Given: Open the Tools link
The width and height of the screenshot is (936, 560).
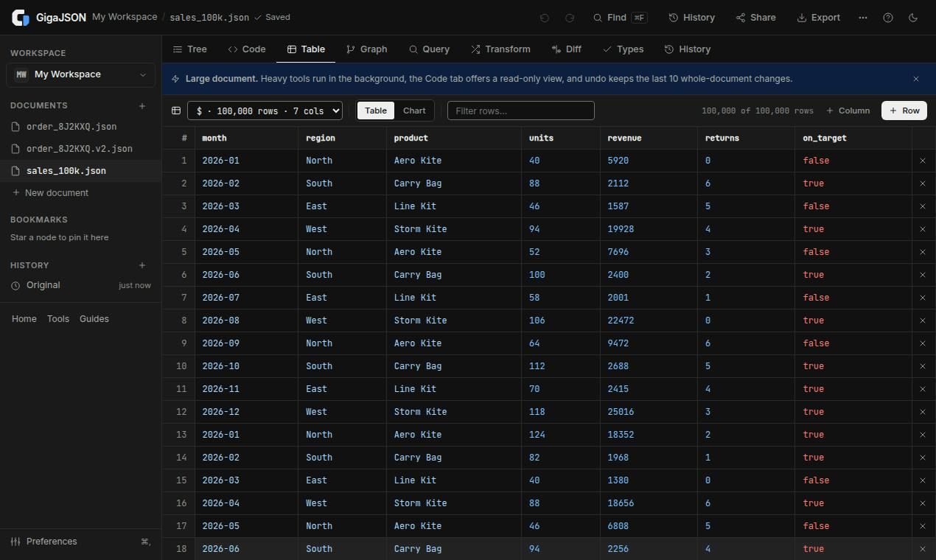Looking at the screenshot, I should (58, 319).
